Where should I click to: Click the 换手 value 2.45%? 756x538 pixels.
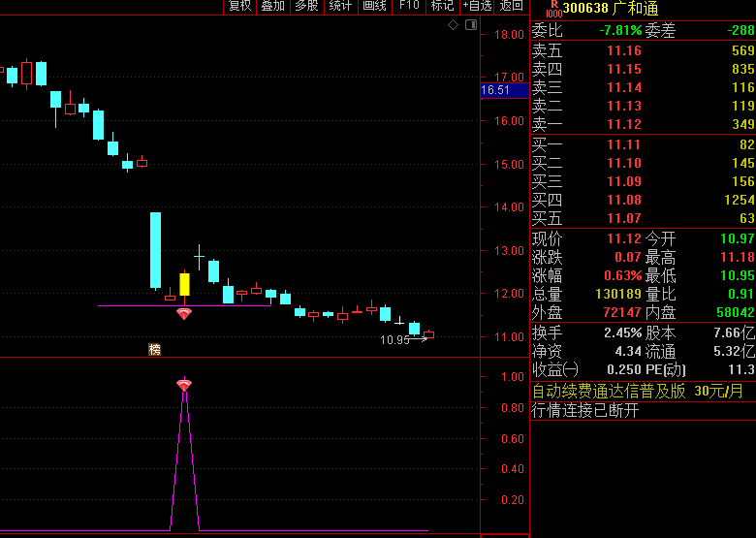click(623, 332)
